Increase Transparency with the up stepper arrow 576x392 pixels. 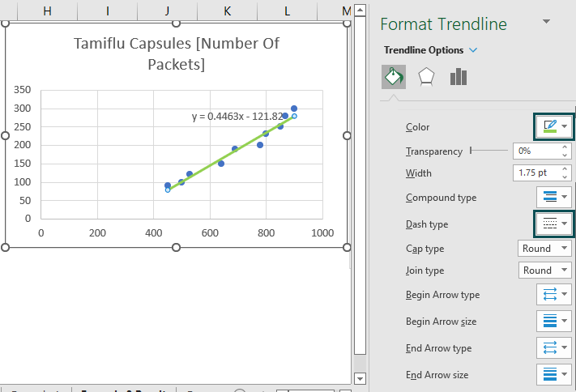565,147
